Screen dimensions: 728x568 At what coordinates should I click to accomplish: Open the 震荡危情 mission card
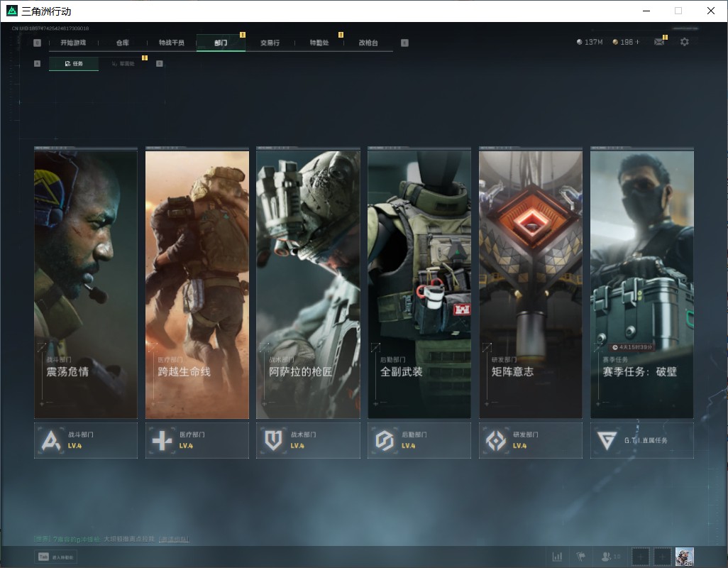point(86,283)
